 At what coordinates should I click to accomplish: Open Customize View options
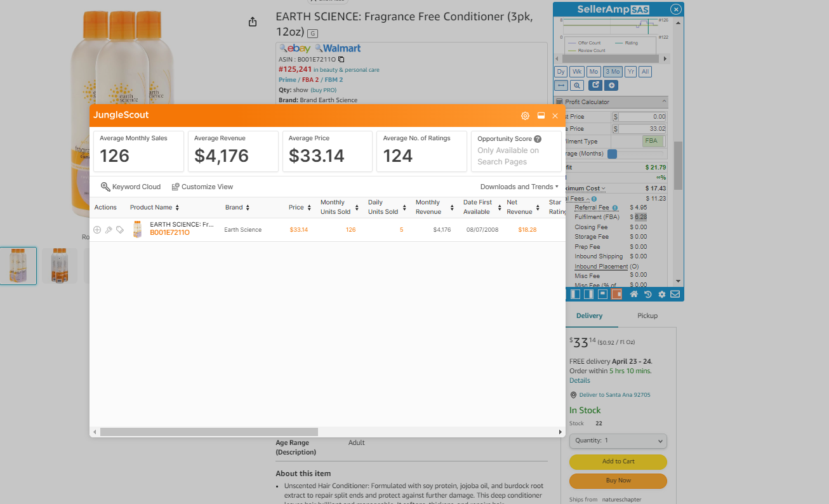[202, 187]
